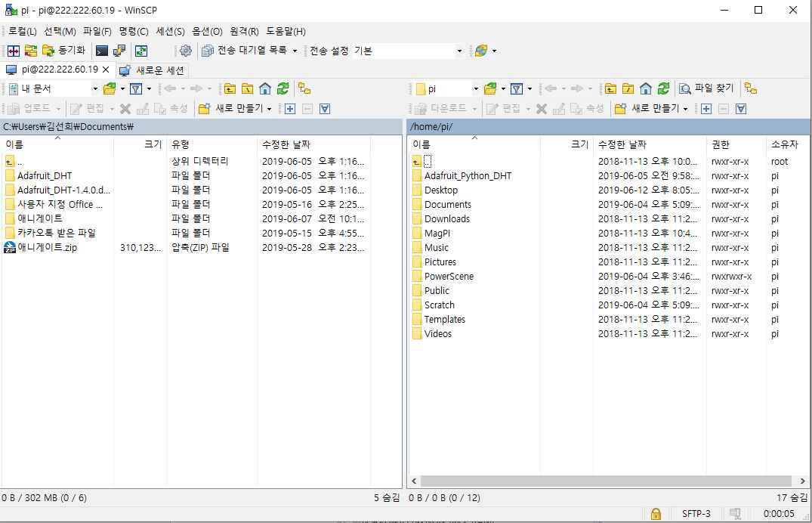Click remote panel open directory icon
This screenshot has height=523, width=812.
click(490, 88)
